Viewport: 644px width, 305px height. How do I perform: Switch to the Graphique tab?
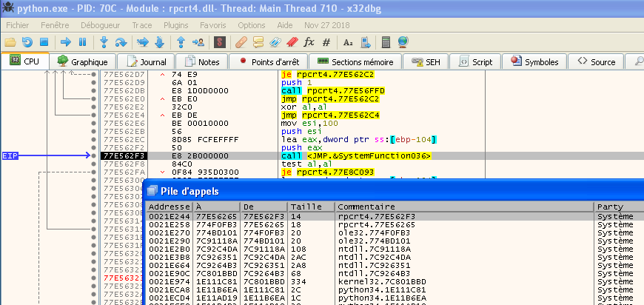(83, 62)
